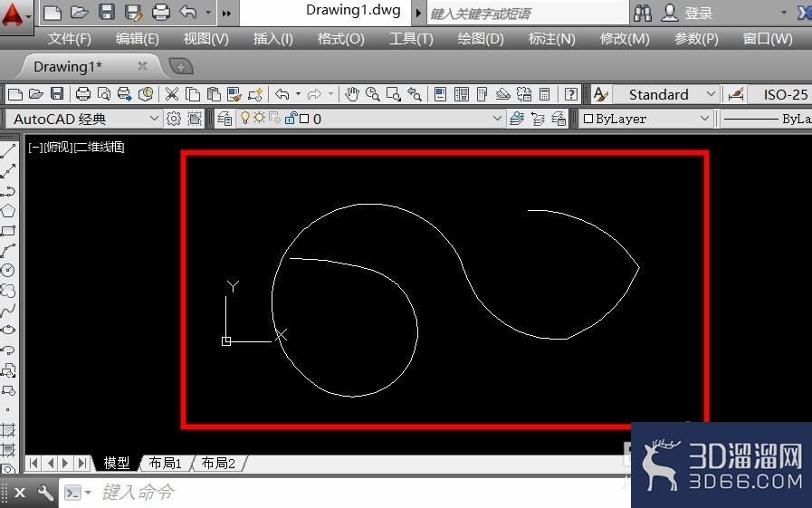Open the Standard text style dropdown
Screen dimensions: 812x508
pyautogui.click(x=665, y=94)
